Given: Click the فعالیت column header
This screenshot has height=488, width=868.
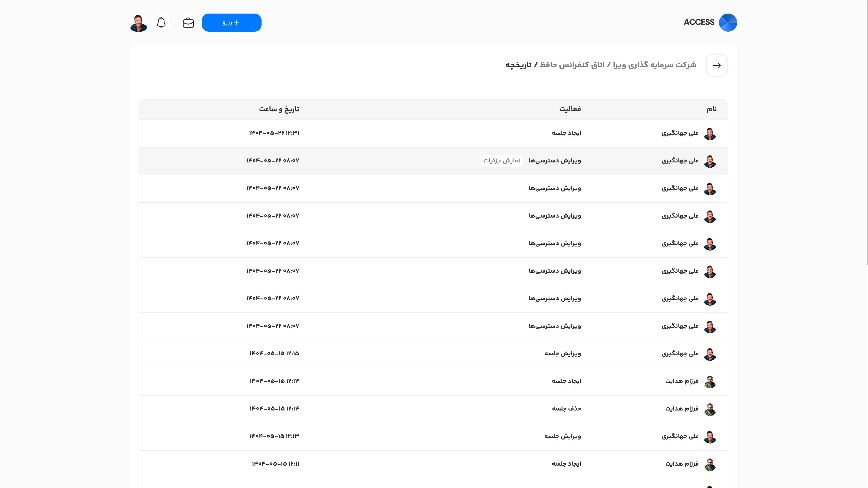Looking at the screenshot, I should tap(570, 109).
